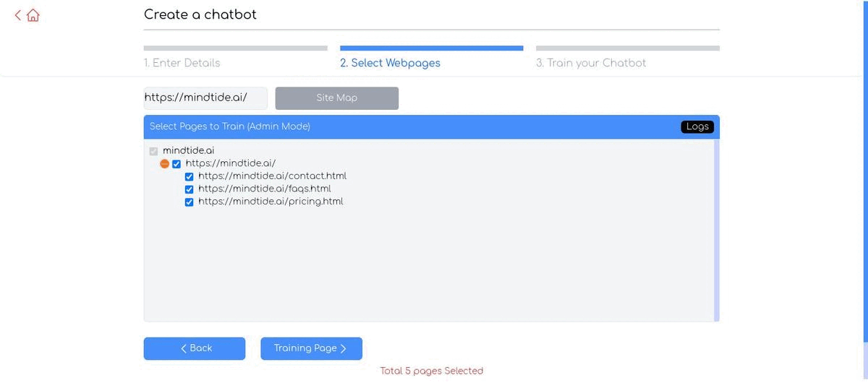Uncheck the https://mindtide.ai/ checkbox
Image resolution: width=868 pixels, height=388 pixels.
[x=176, y=164]
